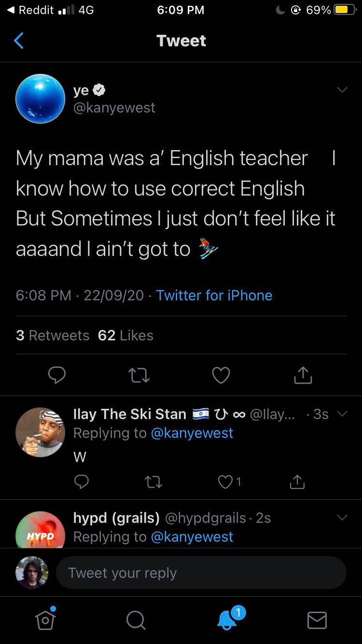Tap the Tweet your reply field
This screenshot has width=362, height=644.
pos(201,573)
